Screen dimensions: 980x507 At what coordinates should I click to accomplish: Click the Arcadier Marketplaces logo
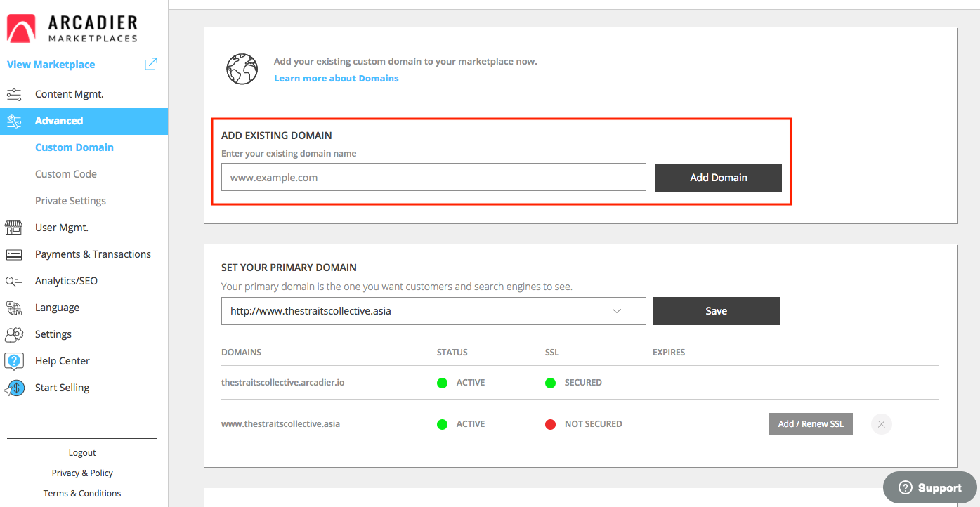pyautogui.click(x=72, y=29)
